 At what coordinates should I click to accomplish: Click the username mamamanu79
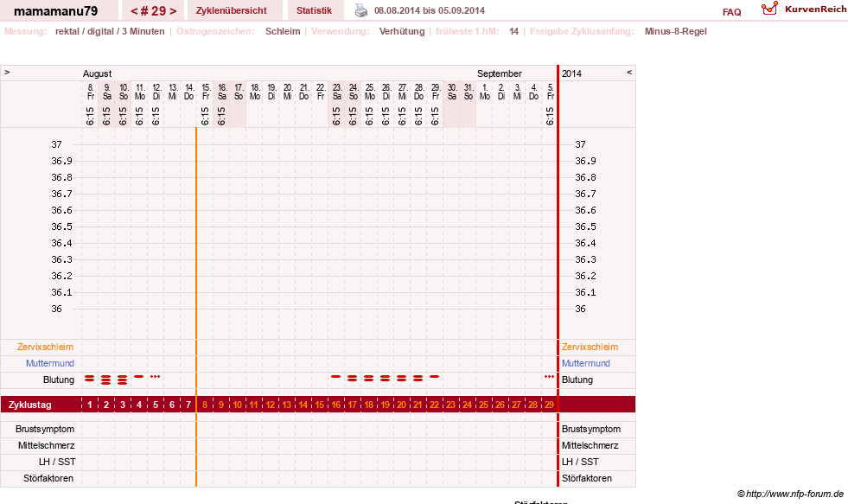coord(55,11)
